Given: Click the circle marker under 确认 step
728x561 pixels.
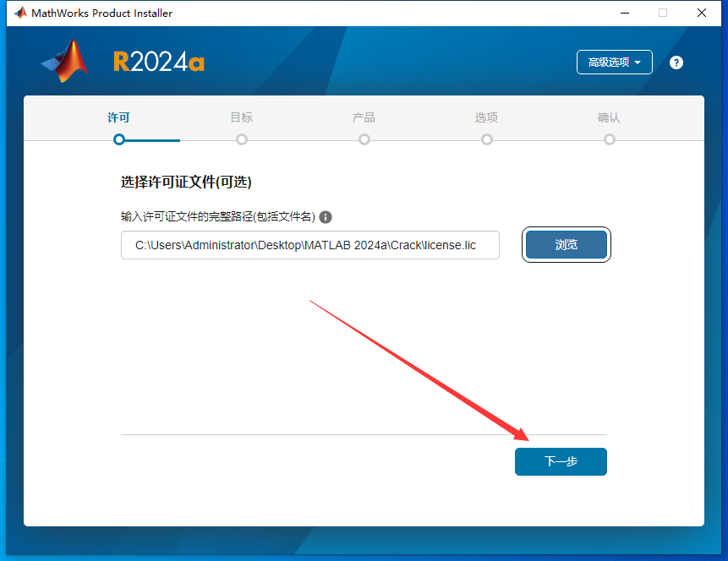Looking at the screenshot, I should (x=609, y=139).
